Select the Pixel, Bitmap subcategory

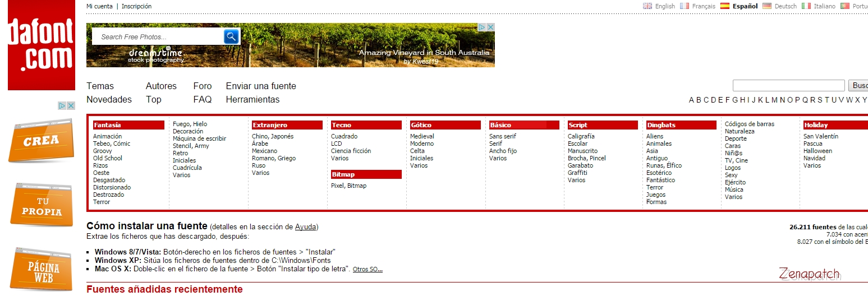348,186
